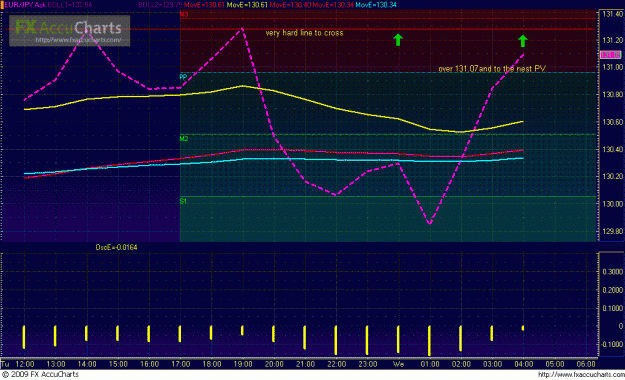
Task: Click the 02:00 time axis label
Action: [461, 364]
